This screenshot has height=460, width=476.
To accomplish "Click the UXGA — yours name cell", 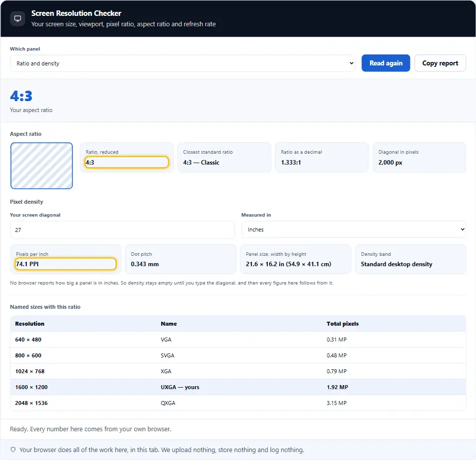I will (180, 387).
